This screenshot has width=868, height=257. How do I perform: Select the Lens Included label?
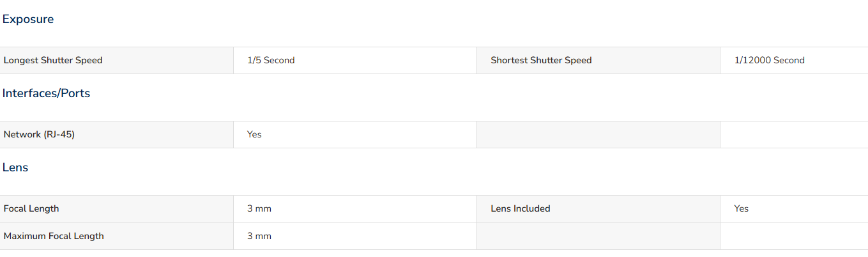(x=520, y=208)
